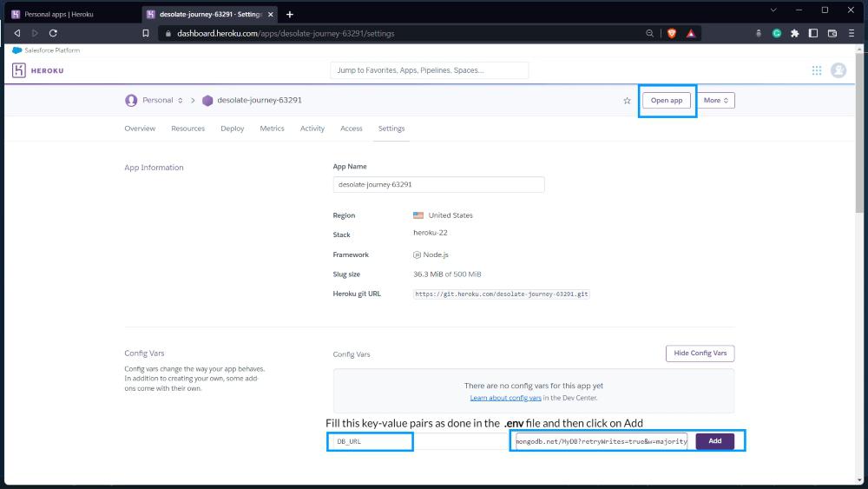Click the page vertical scrollbar
This screenshot has height=489, width=868.
pyautogui.click(x=859, y=133)
